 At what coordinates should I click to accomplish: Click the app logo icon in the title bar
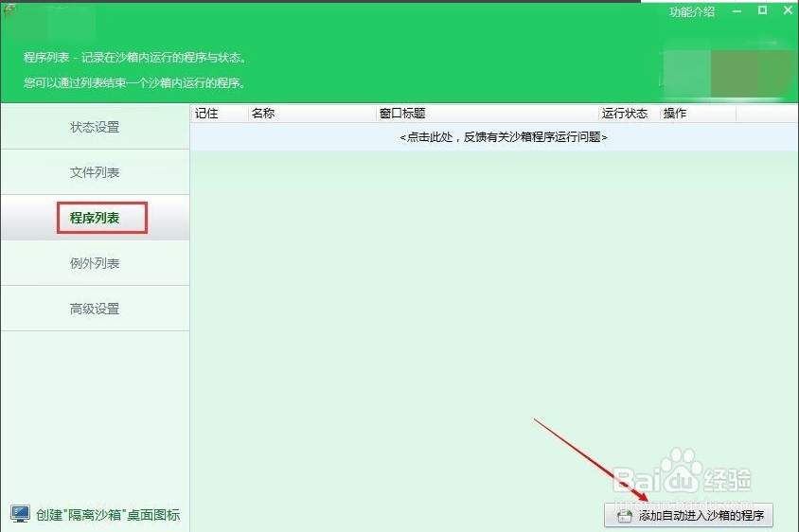(x=9, y=9)
